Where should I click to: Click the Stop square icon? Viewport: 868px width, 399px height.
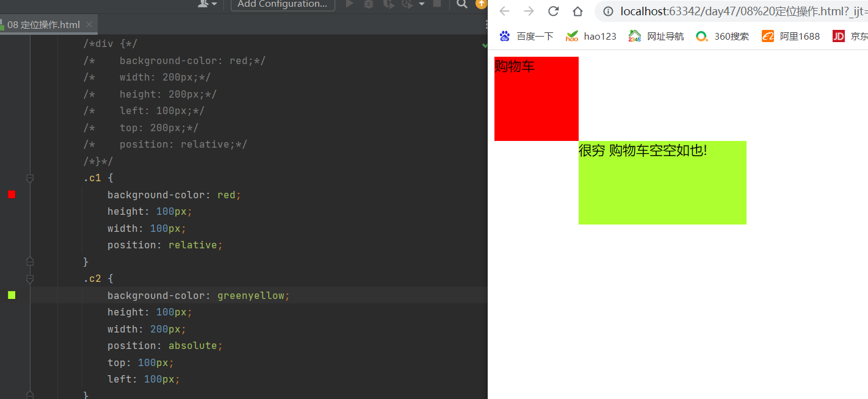pos(437,4)
